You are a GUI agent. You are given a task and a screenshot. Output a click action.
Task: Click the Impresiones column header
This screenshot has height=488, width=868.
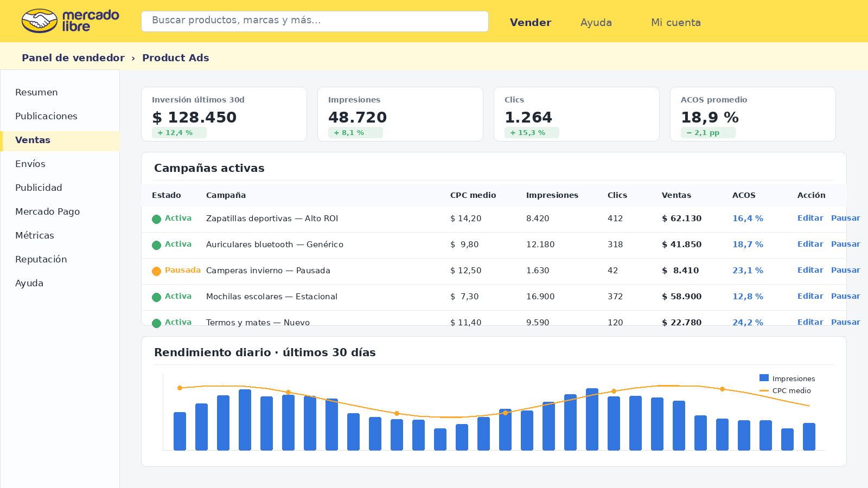tap(552, 195)
